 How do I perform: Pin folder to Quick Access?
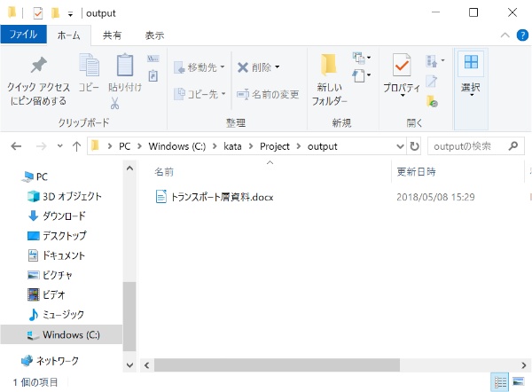point(38,81)
